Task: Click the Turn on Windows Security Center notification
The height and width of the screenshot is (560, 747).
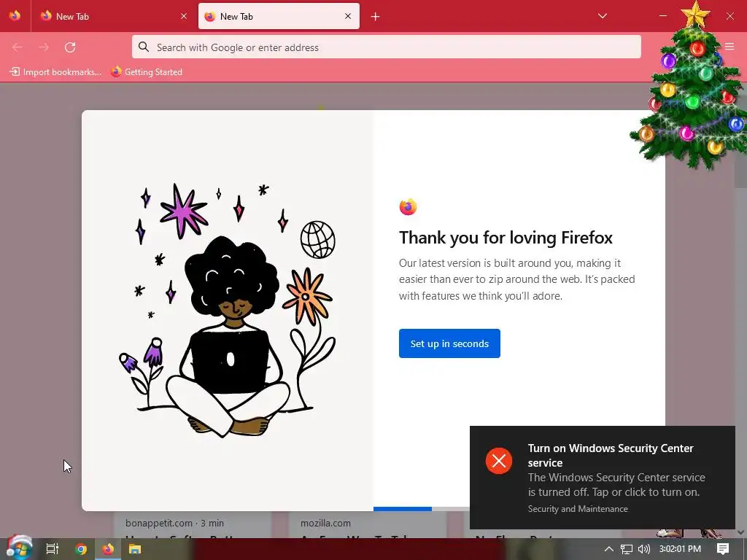Action: [602, 477]
